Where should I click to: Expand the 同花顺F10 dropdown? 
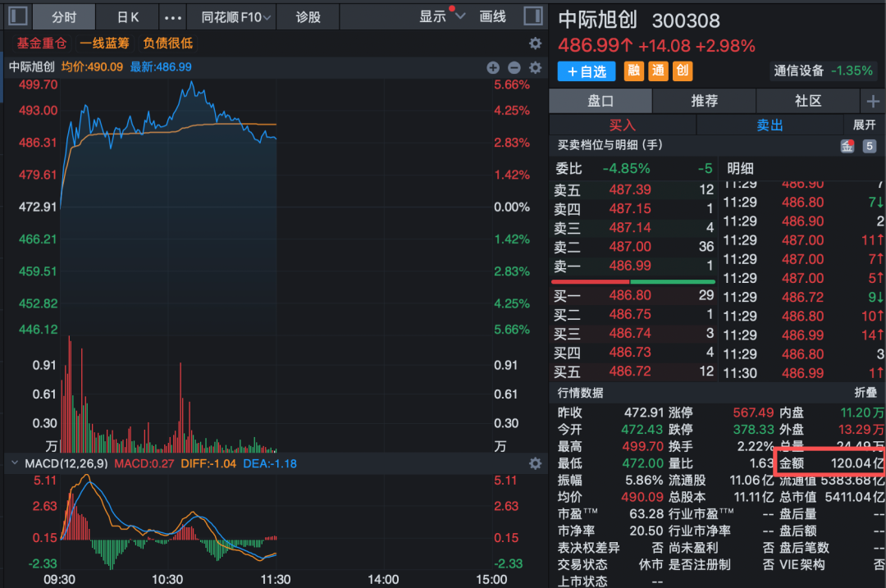[x=231, y=16]
